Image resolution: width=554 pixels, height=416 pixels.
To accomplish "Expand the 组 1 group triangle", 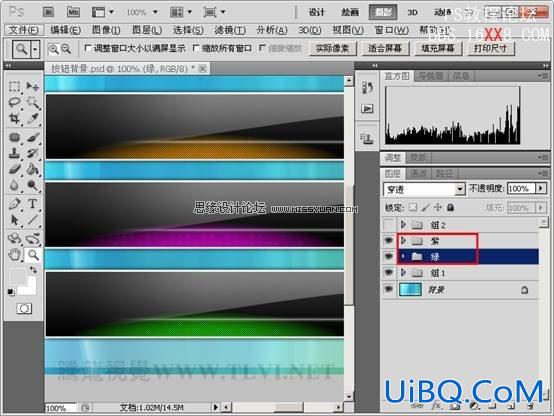I will click(403, 272).
